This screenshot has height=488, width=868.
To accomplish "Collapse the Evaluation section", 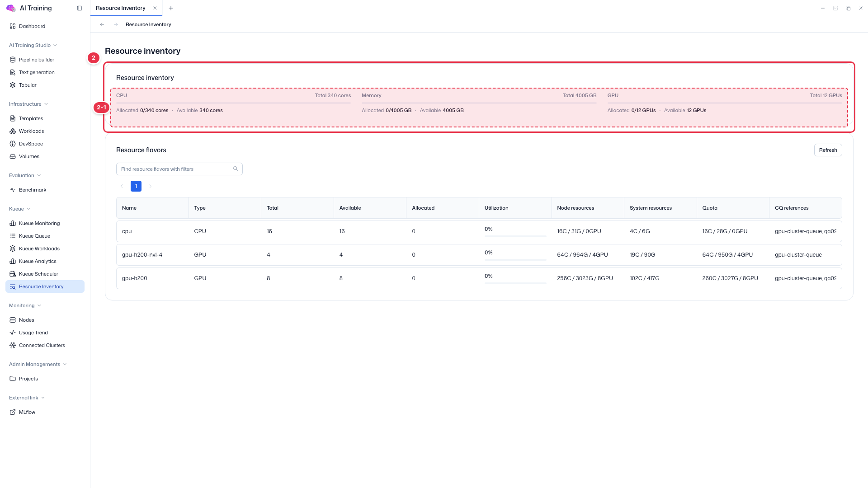I will coord(25,175).
